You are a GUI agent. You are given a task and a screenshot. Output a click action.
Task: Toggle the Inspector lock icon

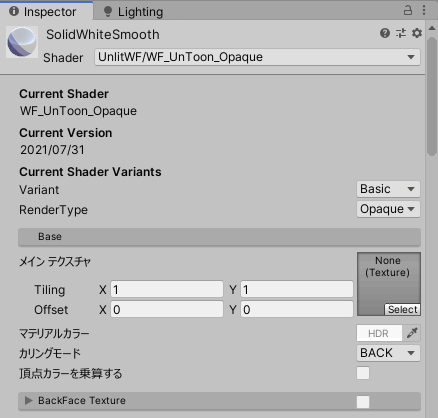tap(408, 10)
